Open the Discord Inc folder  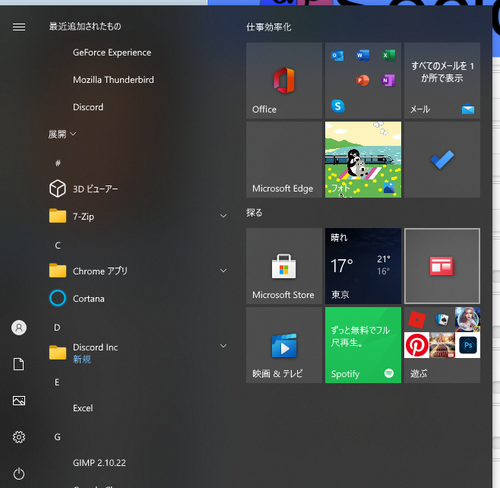pos(138,353)
